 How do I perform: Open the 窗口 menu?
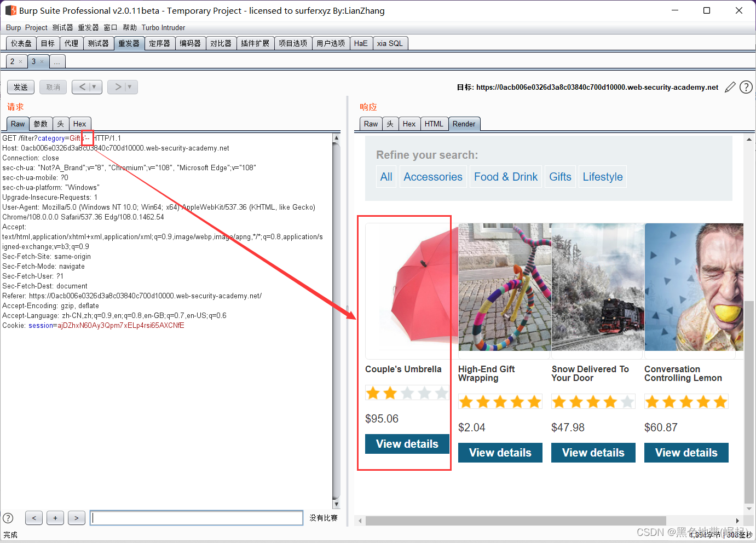(111, 28)
